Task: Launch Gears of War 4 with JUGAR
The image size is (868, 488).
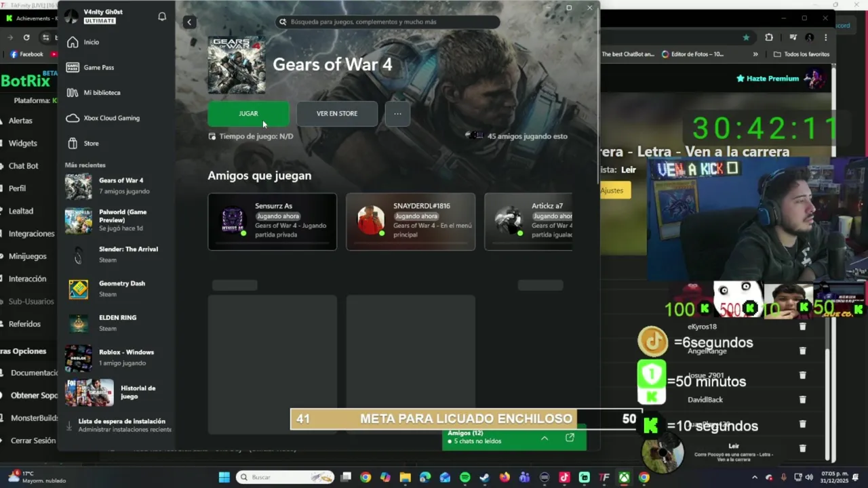Action: [x=248, y=113]
